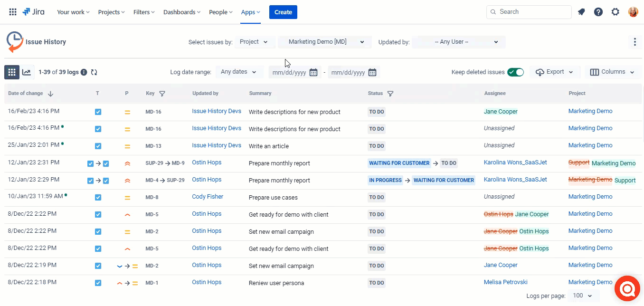
Task: Switch to chart graph view
Action: pos(27,72)
